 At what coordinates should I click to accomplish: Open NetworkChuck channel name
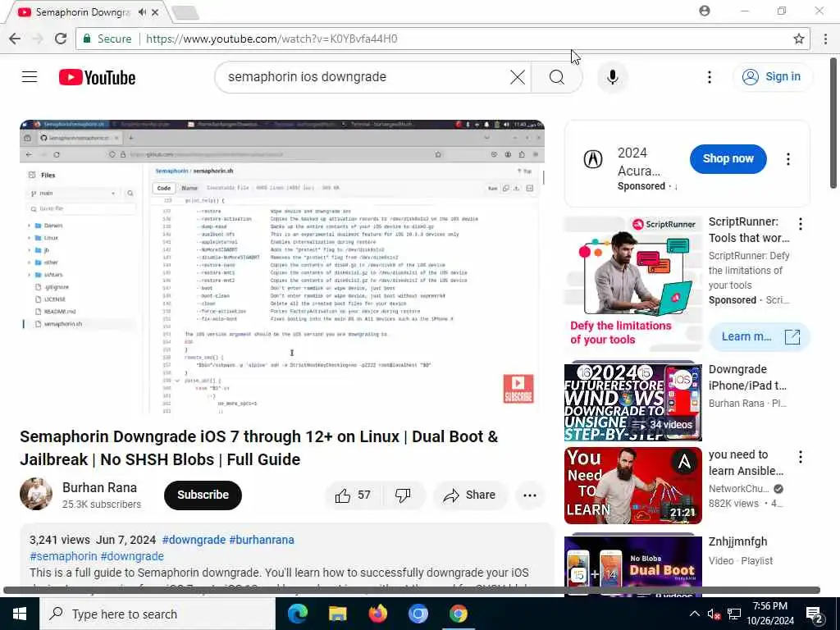pos(739,489)
